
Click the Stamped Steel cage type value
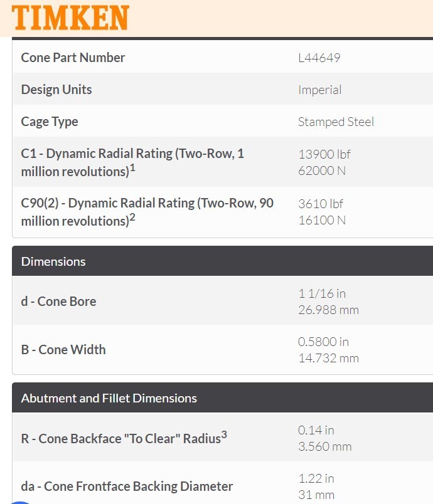coord(336,122)
